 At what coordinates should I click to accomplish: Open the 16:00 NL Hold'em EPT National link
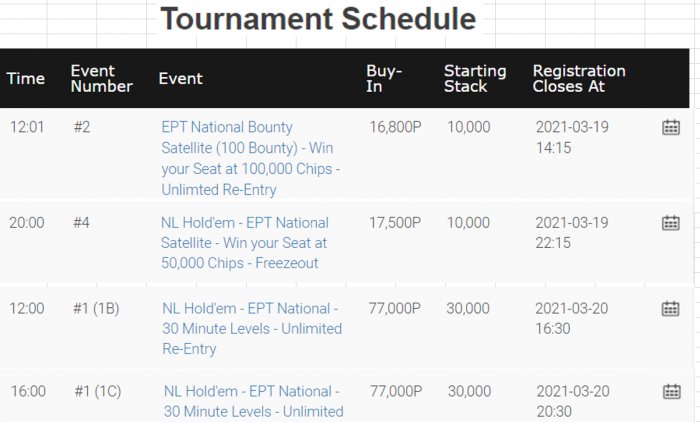[253, 400]
